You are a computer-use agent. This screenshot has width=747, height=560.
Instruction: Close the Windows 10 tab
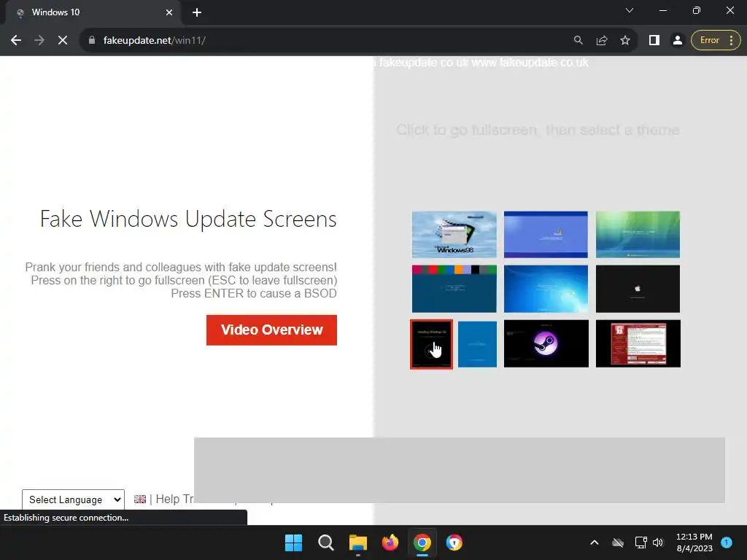point(169,12)
